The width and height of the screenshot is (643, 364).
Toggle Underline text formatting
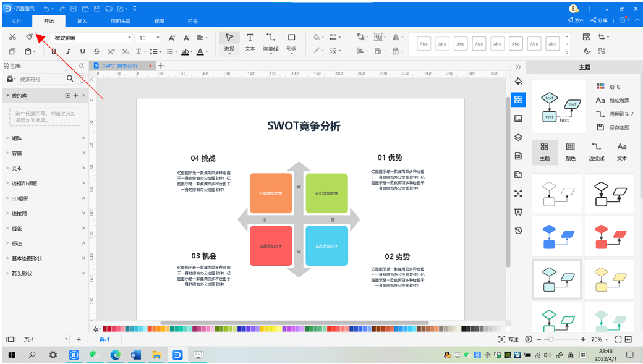(82, 51)
